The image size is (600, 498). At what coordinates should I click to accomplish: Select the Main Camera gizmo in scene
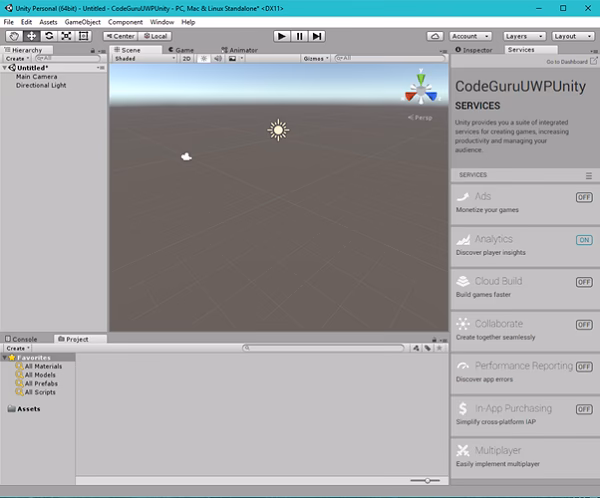(186, 157)
